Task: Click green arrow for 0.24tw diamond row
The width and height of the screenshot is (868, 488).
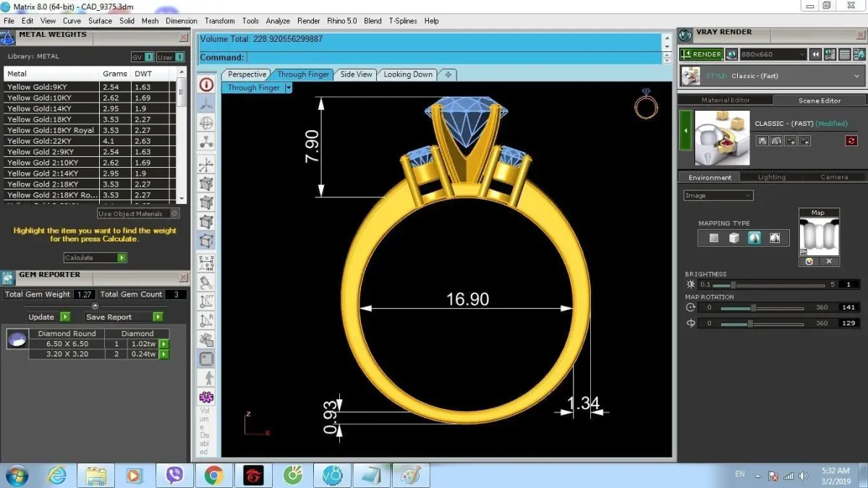Action: pyautogui.click(x=164, y=354)
